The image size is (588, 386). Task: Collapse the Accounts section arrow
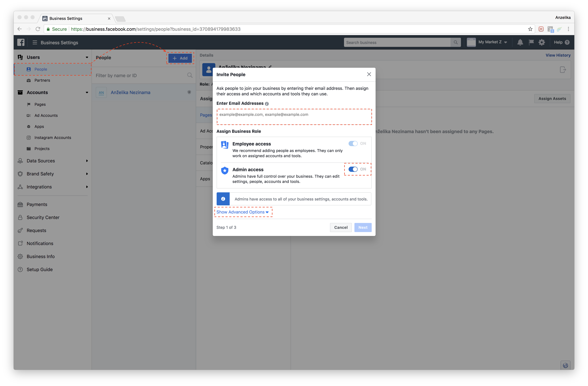pos(87,93)
